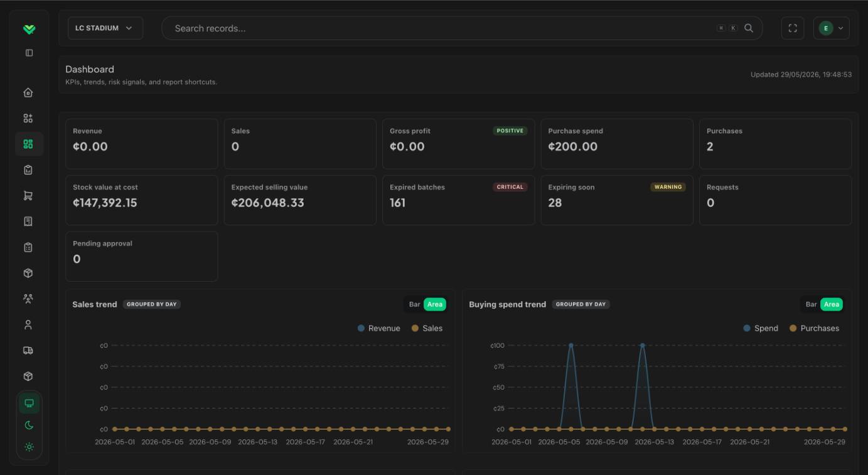
Task: Click the Dashboard page heading
Action: tap(90, 69)
